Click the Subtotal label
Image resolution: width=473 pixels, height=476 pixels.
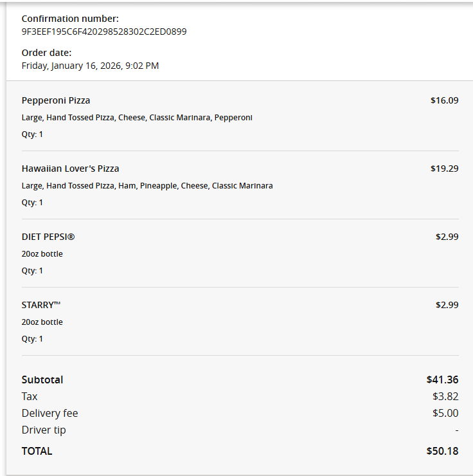pos(42,380)
